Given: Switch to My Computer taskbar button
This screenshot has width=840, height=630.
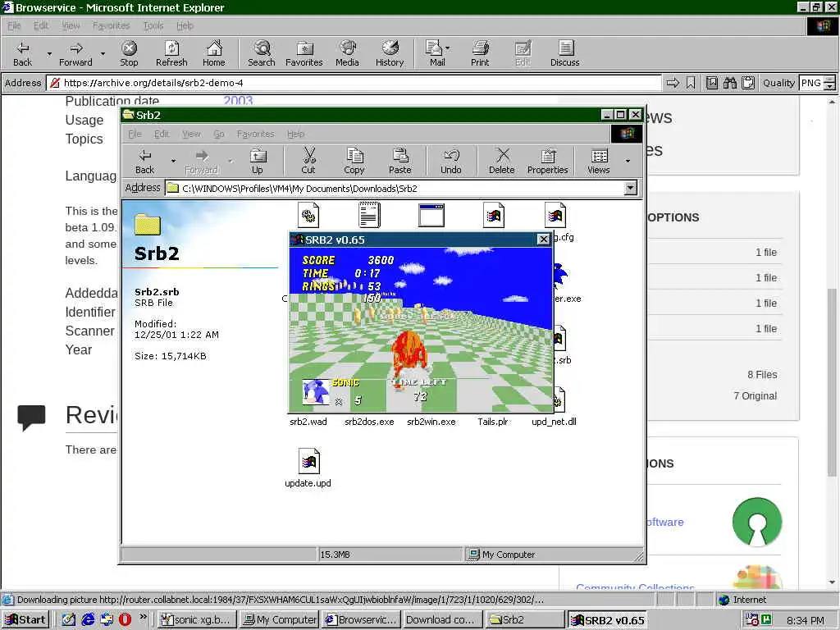Looking at the screenshot, I should coord(280,620).
